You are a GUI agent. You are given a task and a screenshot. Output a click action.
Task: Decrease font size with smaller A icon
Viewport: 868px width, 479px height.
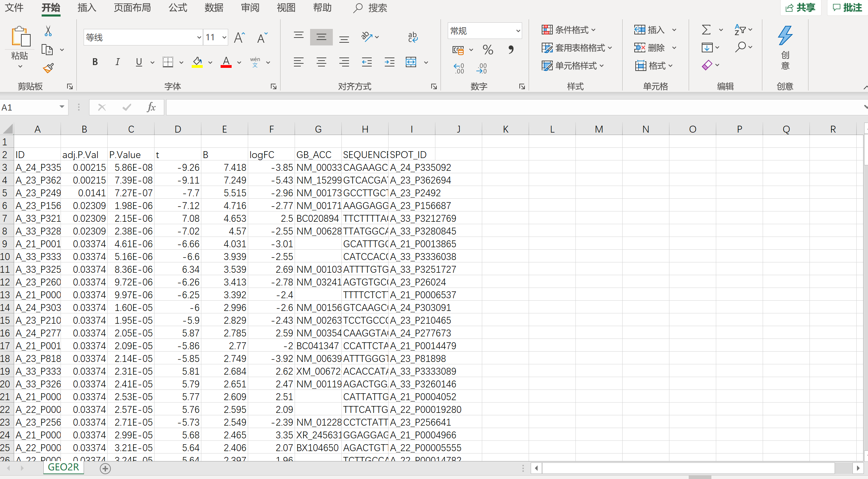pyautogui.click(x=262, y=37)
